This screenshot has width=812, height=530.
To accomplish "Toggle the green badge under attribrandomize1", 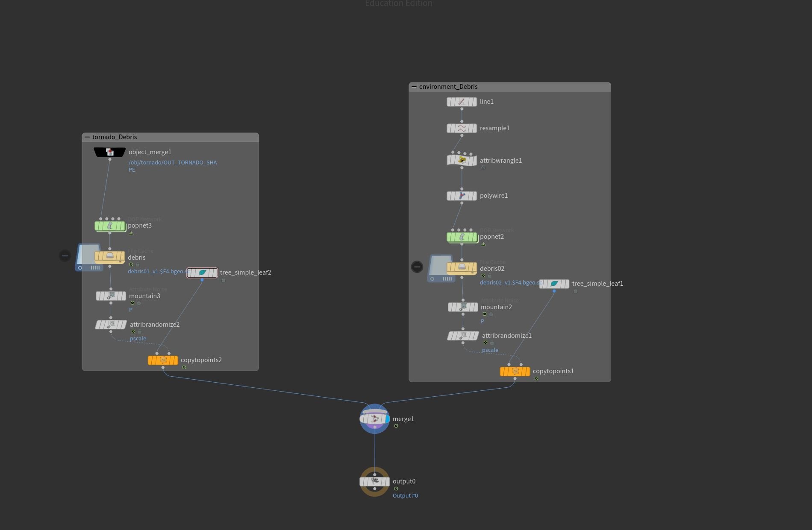I will click(x=485, y=343).
